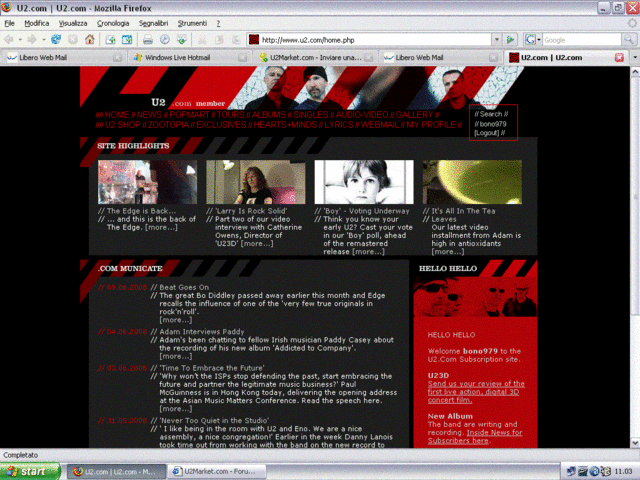The height and width of the screenshot is (480, 640).
Task: Open the File menu
Action: click(x=9, y=23)
